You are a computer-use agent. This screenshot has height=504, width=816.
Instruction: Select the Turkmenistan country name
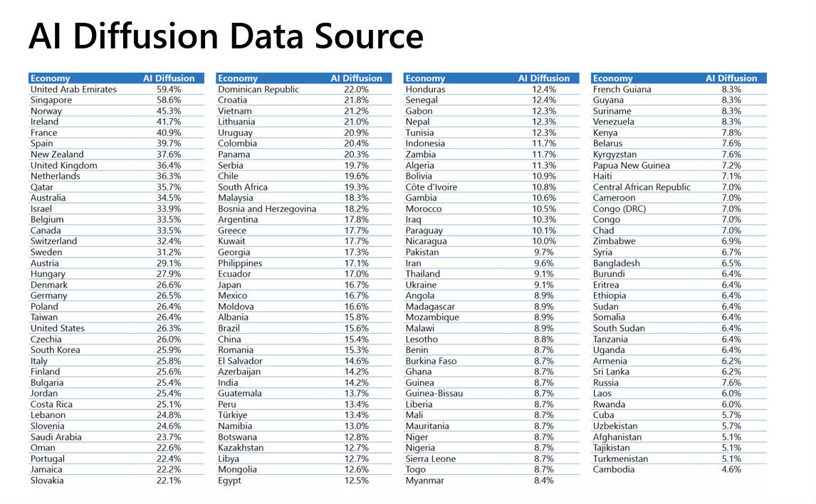(x=620, y=459)
